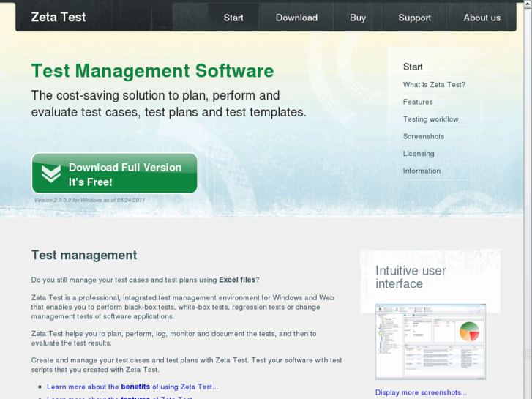Click the 'Intuitive user interface' heading
Screen dimensions: 532x399
coord(411,277)
